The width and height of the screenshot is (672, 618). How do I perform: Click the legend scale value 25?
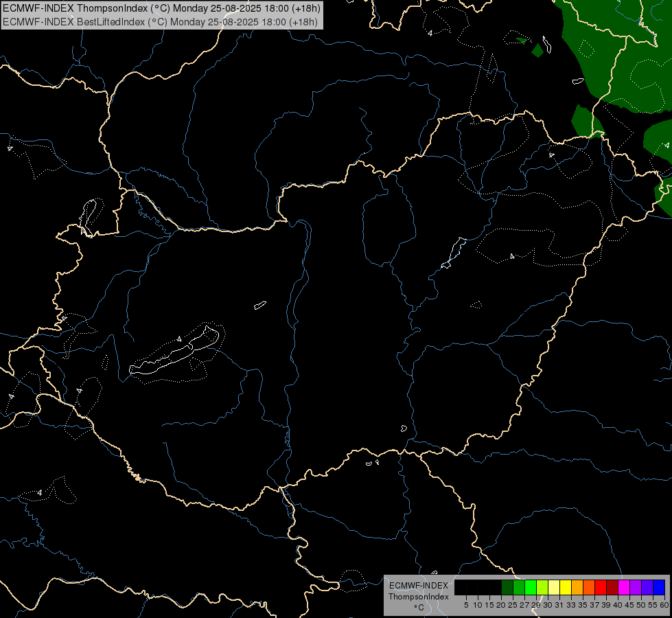513,605
